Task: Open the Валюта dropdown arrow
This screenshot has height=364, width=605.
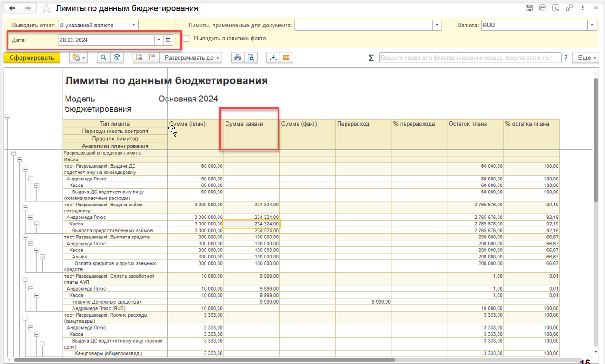Action: click(x=592, y=25)
